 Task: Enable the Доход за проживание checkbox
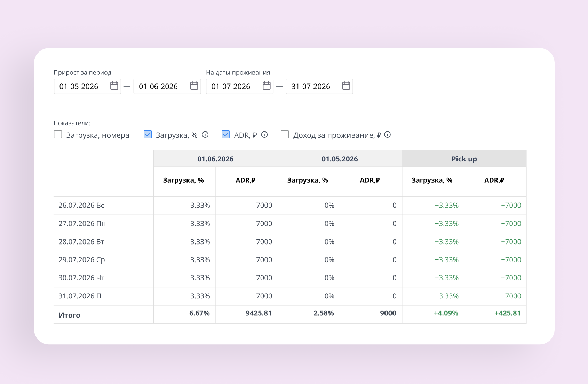(x=285, y=135)
